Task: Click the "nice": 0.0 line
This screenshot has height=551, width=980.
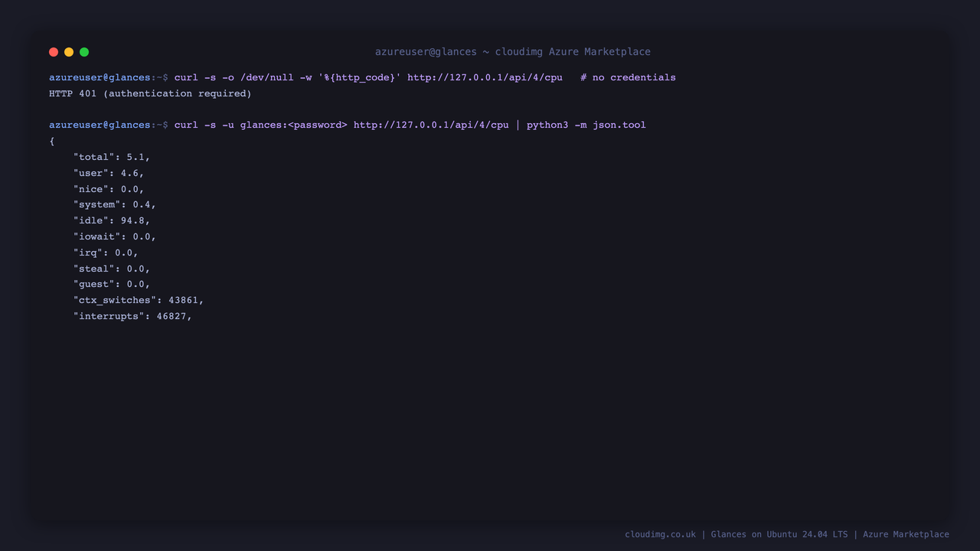Action: [x=109, y=189]
